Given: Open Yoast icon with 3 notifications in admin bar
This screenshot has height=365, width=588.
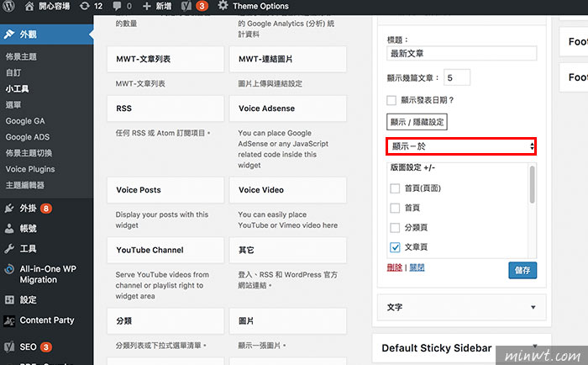Looking at the screenshot, I should [x=186, y=6].
